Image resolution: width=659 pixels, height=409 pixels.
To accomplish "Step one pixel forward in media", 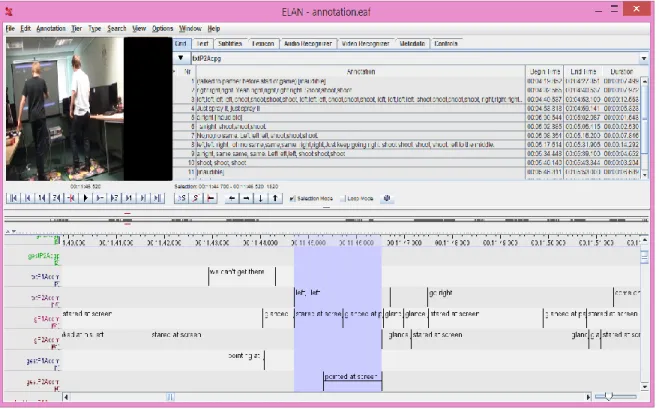I will coord(100,198).
